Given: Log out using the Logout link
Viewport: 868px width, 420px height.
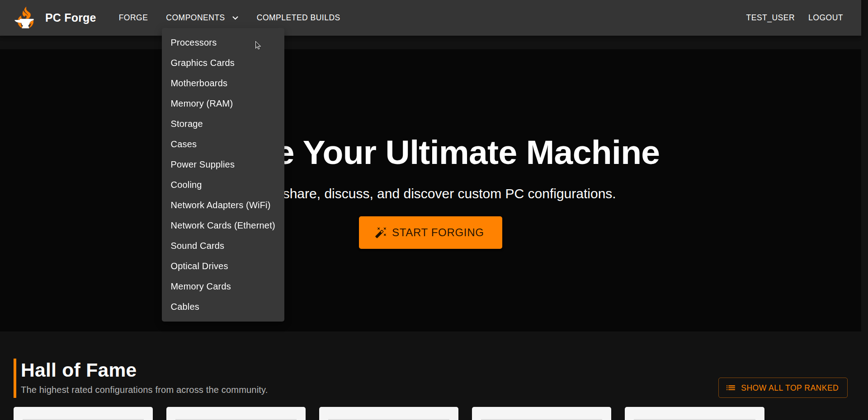Looking at the screenshot, I should [825, 18].
